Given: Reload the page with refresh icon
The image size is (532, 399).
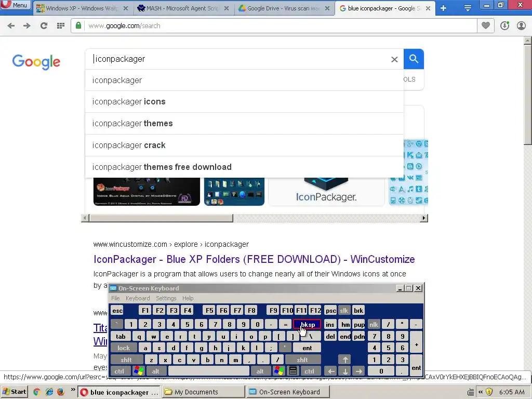Looking at the screenshot, I should coord(44,26).
